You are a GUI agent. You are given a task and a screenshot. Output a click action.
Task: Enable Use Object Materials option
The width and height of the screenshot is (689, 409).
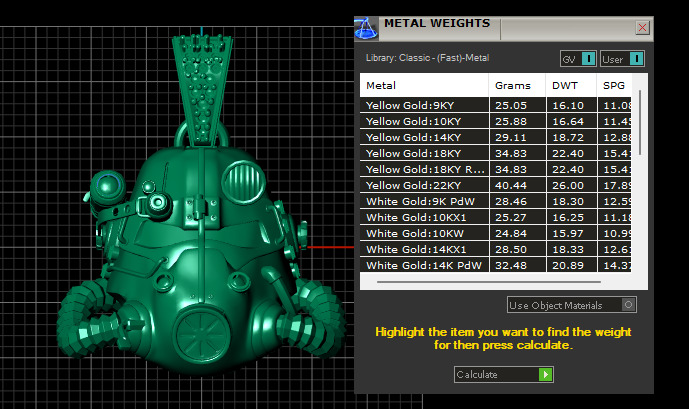(572, 305)
